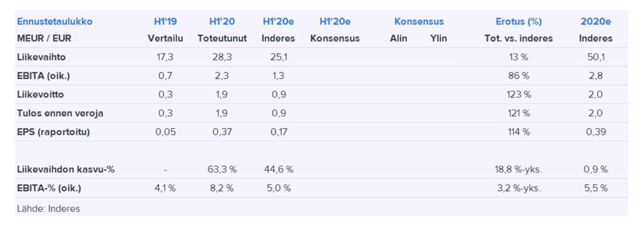
Task: Click the Ennustetaulukko table title
Action: [x=54, y=22]
